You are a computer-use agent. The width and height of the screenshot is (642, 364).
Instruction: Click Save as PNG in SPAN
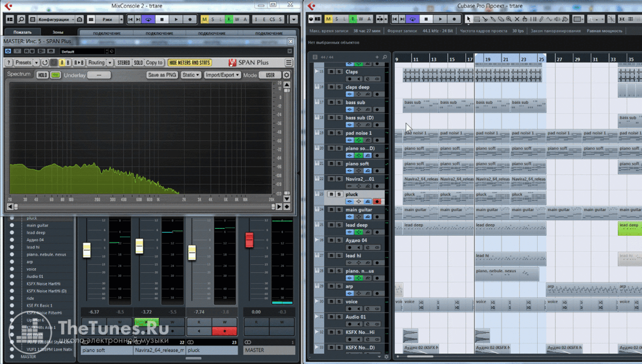pos(162,75)
